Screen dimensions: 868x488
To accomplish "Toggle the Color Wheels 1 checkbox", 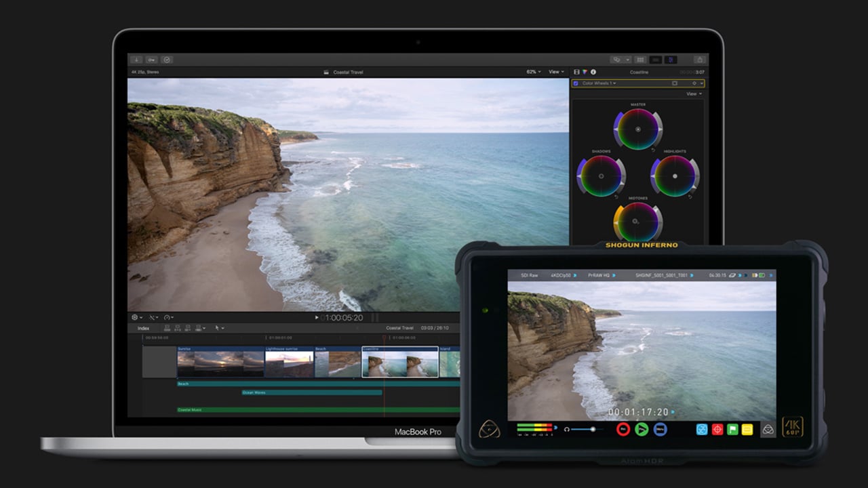I will (576, 83).
